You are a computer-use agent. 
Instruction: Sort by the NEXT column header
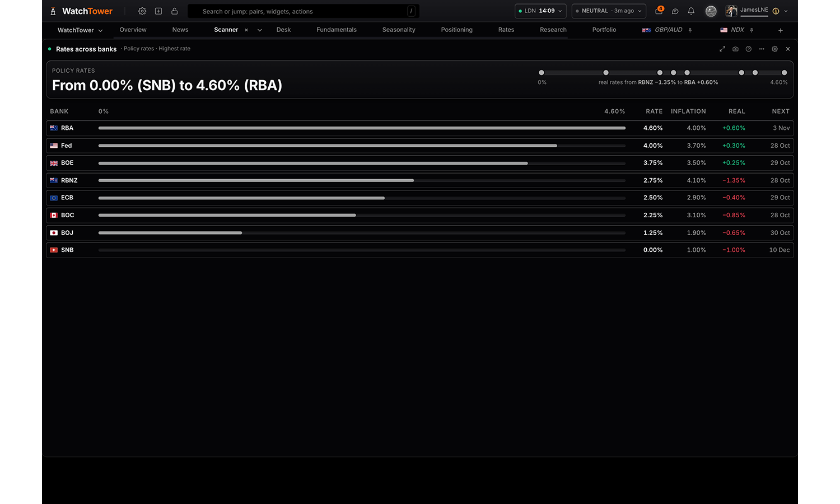coord(781,111)
